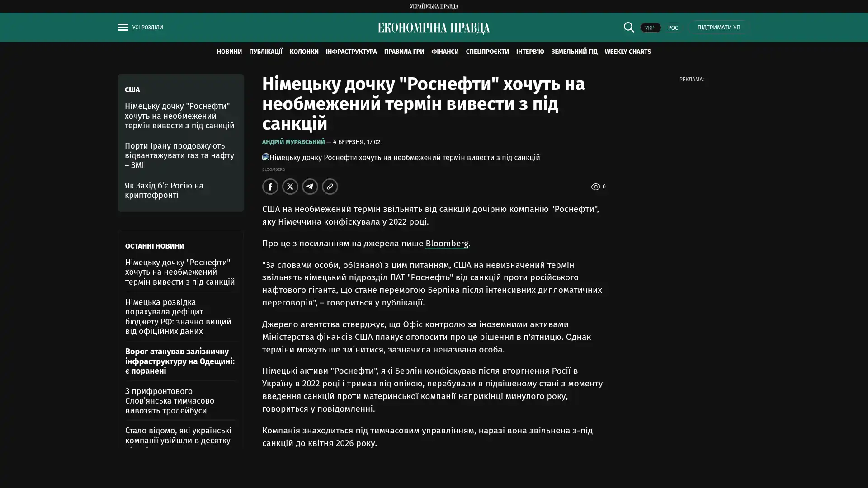868x488 pixels.
Task: Open the США topic heading
Action: [x=132, y=90]
